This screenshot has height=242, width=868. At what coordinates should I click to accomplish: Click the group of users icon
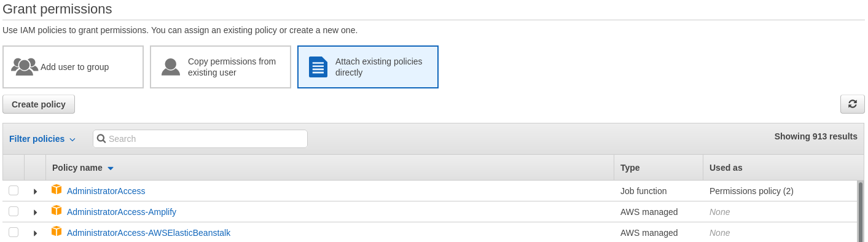click(x=25, y=67)
